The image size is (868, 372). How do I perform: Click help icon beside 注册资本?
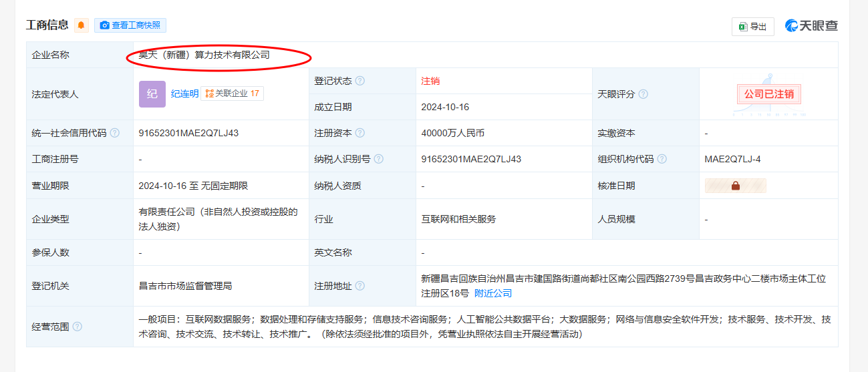click(x=360, y=133)
